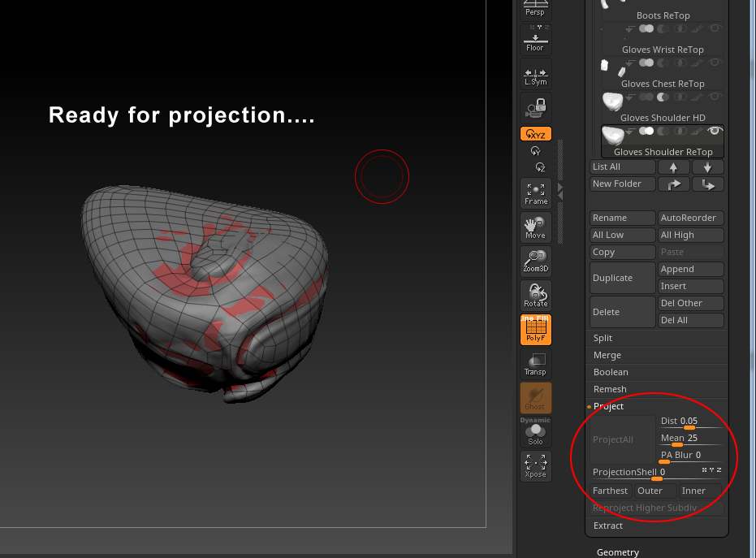Viewport: 756px width, 558px height.
Task: Enable L.Sym local symmetry
Action: point(536,75)
